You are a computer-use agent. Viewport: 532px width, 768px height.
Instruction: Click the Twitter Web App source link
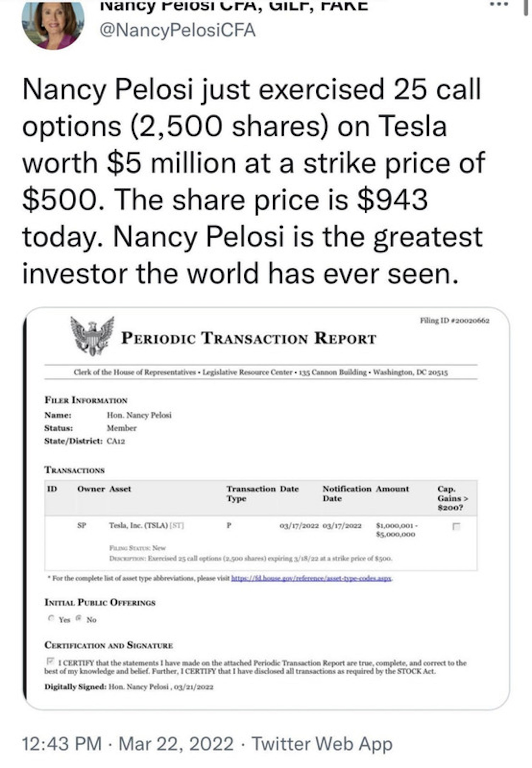point(322,744)
